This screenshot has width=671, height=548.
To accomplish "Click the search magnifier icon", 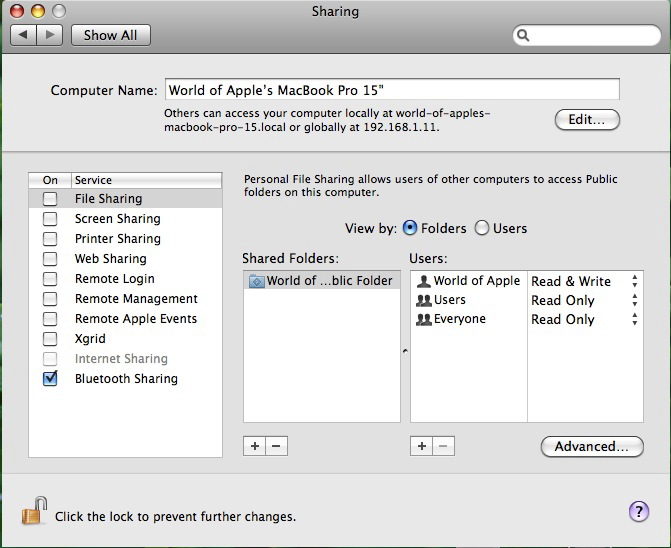I will point(523,35).
